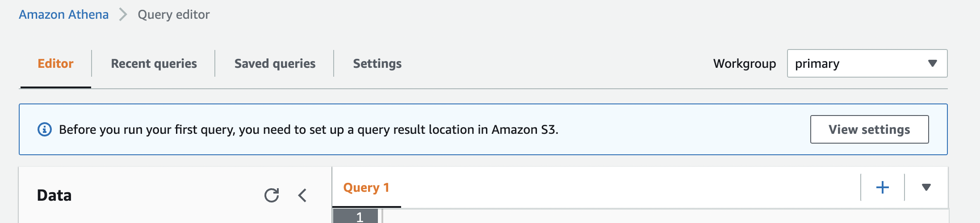
Task: Click the info icon in the banner
Action: pos(45,130)
